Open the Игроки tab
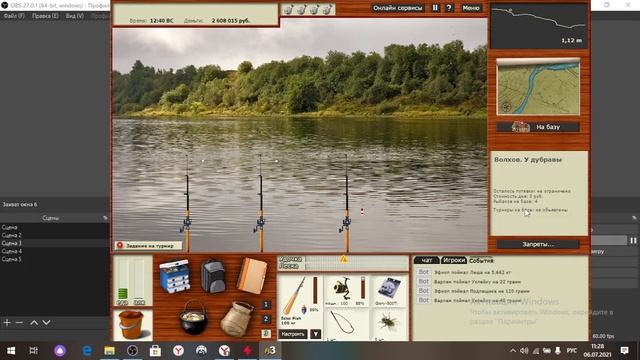The height and width of the screenshot is (360, 640). [x=454, y=260]
